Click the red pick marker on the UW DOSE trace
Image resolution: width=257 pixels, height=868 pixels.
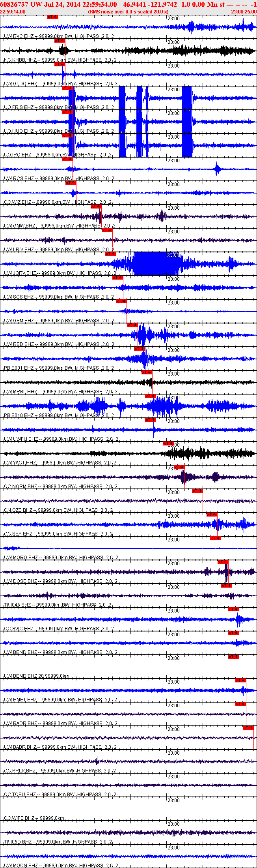pyautogui.click(x=223, y=562)
